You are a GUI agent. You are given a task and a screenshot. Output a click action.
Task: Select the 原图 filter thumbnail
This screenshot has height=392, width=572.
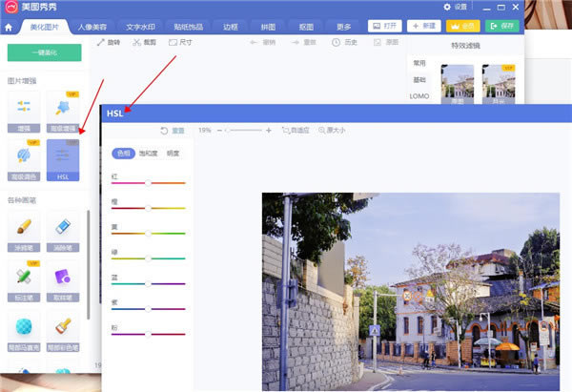[458, 84]
